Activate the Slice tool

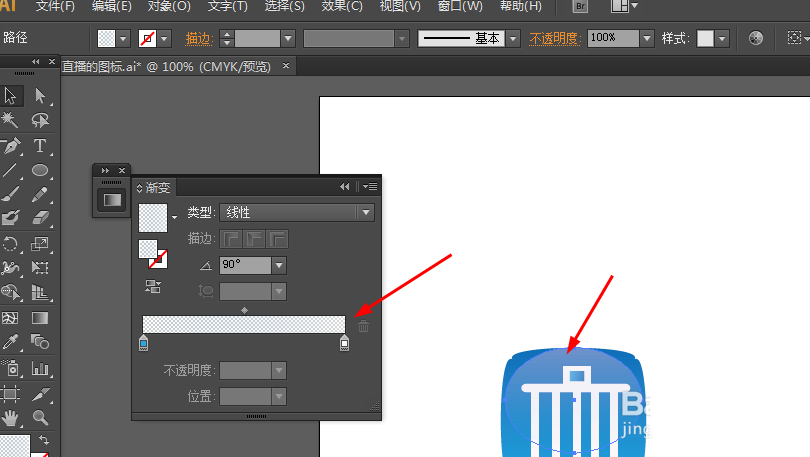click(x=40, y=394)
